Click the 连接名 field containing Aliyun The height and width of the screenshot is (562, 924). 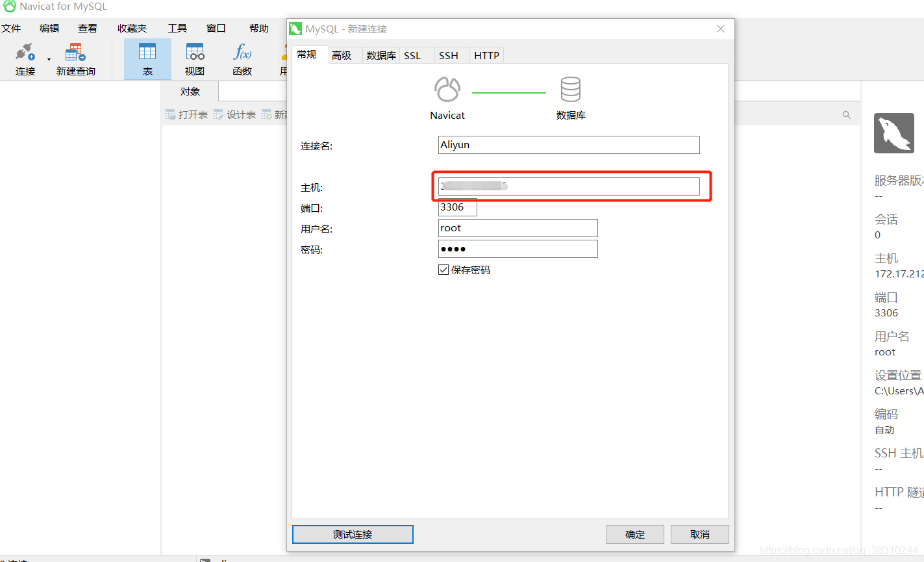click(569, 145)
